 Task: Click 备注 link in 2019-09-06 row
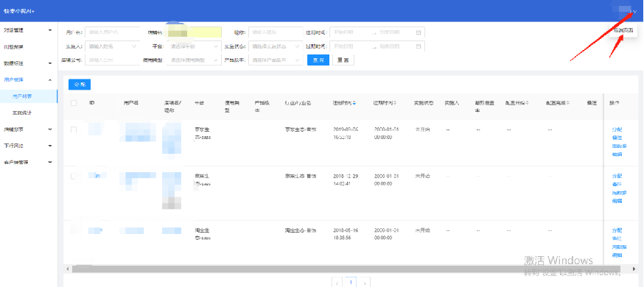(617, 138)
